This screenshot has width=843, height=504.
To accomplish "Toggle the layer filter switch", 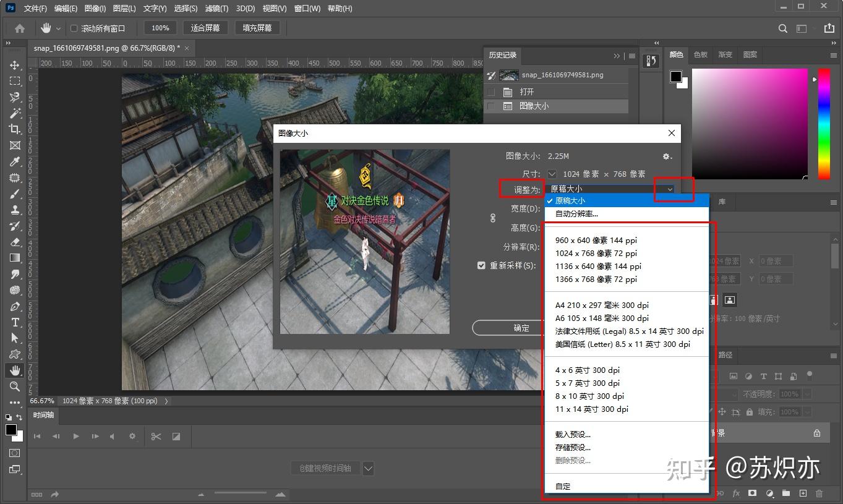I will click(810, 374).
